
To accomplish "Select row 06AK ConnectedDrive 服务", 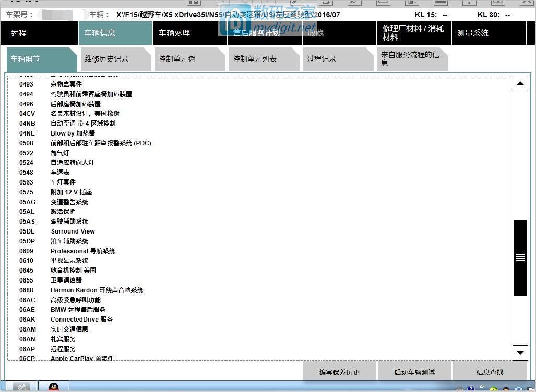I will [x=66, y=319].
